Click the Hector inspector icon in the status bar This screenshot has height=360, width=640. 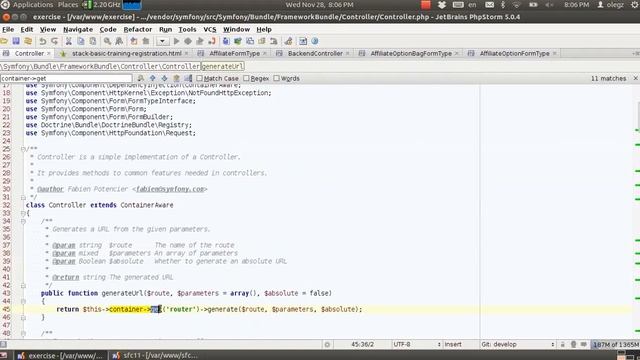[573, 344]
